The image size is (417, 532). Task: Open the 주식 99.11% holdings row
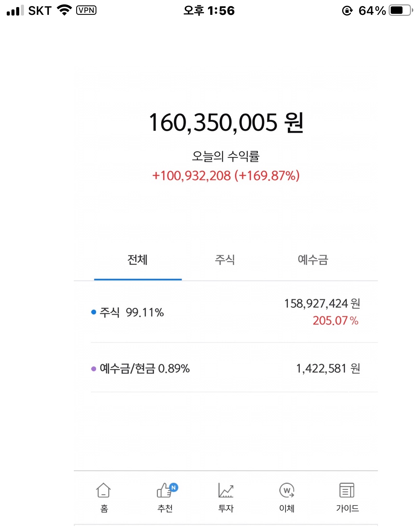click(x=132, y=313)
